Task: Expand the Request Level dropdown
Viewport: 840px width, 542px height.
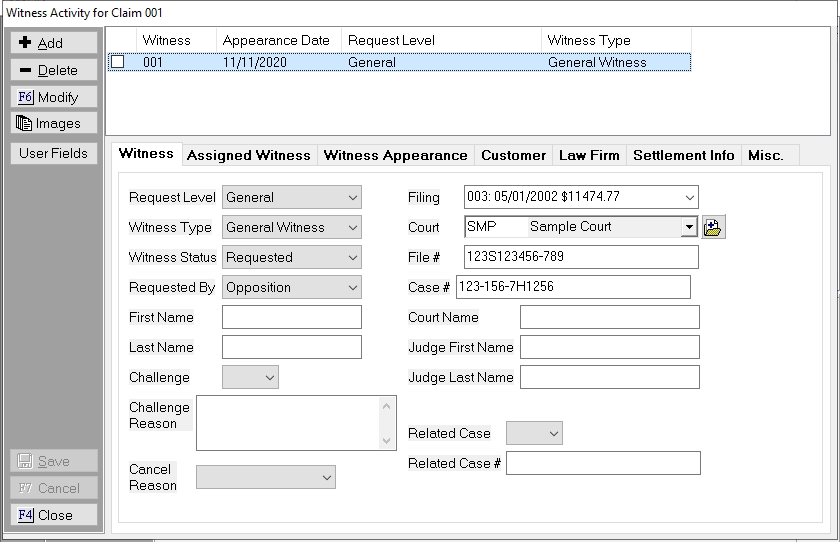Action: coord(351,197)
